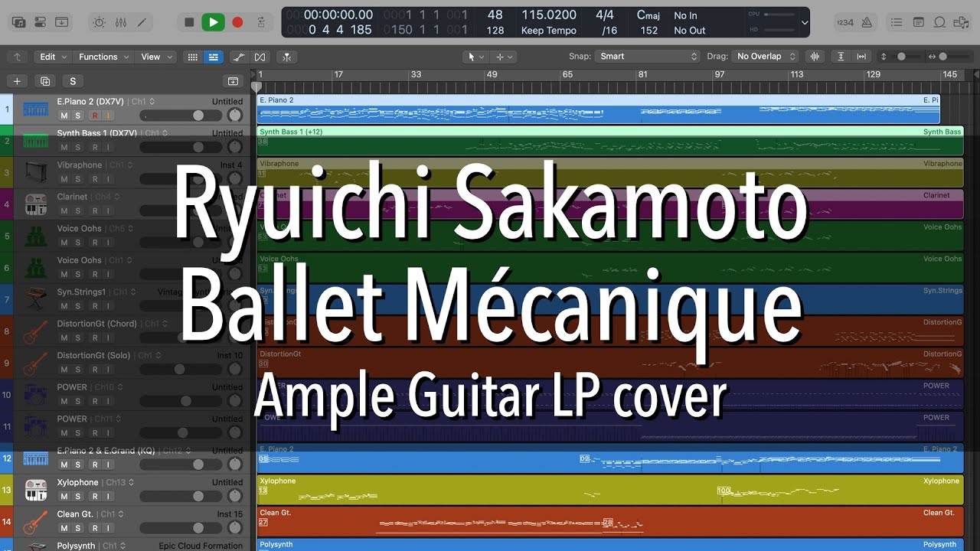This screenshot has width=980, height=551.
Task: Toggle Cycle mode button
Action: (x=261, y=22)
